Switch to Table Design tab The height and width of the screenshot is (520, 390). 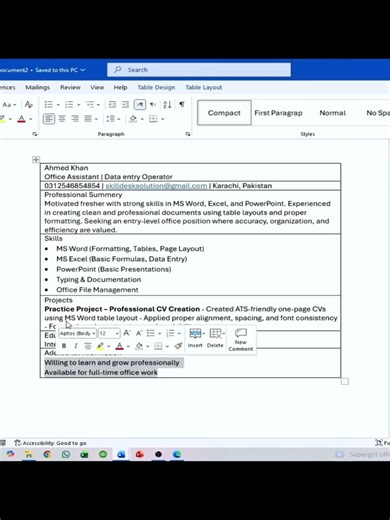click(x=156, y=87)
